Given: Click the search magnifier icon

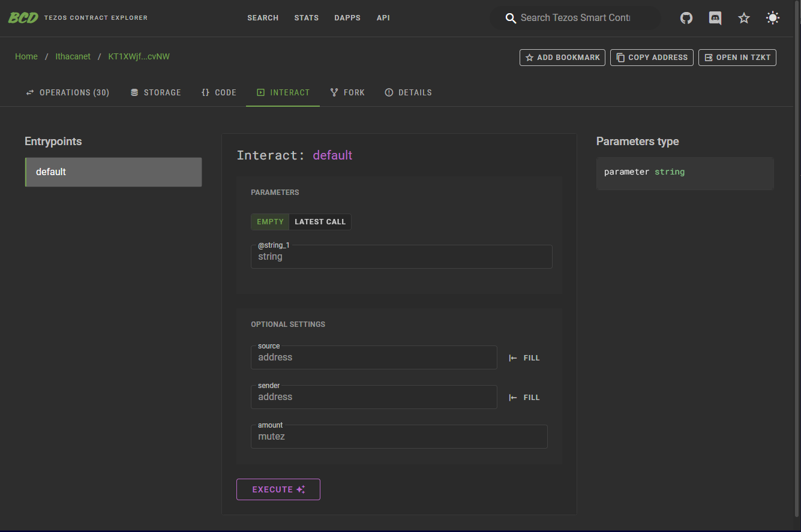Looking at the screenshot, I should click(x=511, y=18).
